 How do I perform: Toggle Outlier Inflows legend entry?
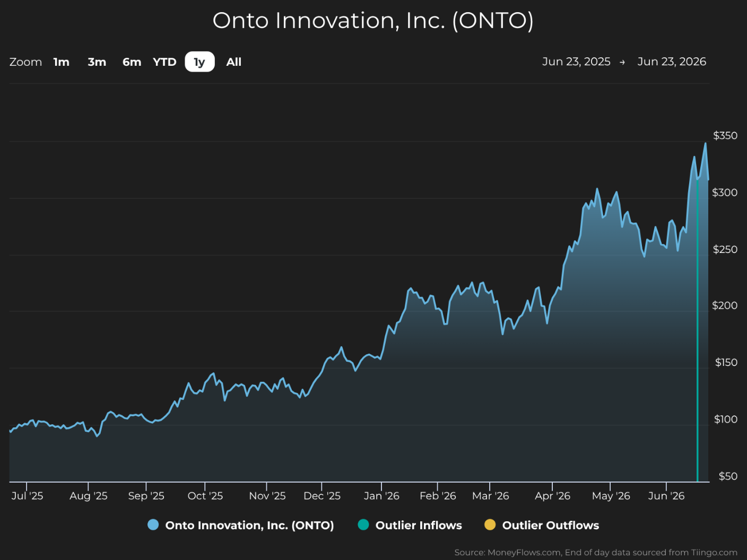[410, 525]
